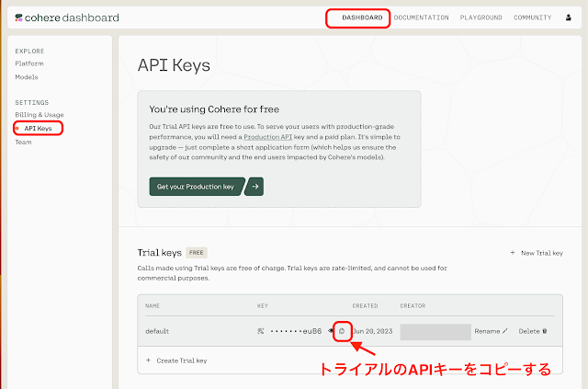
Task: Open the Documentation tab
Action: 421,17
